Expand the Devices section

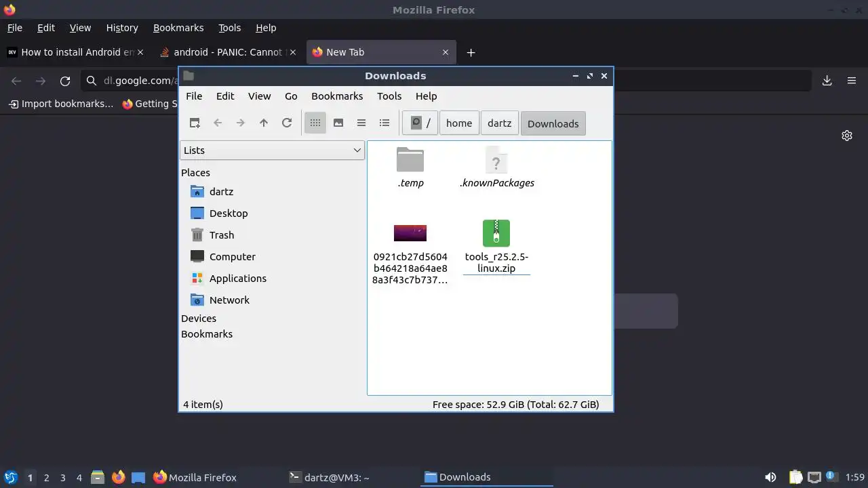tap(199, 319)
